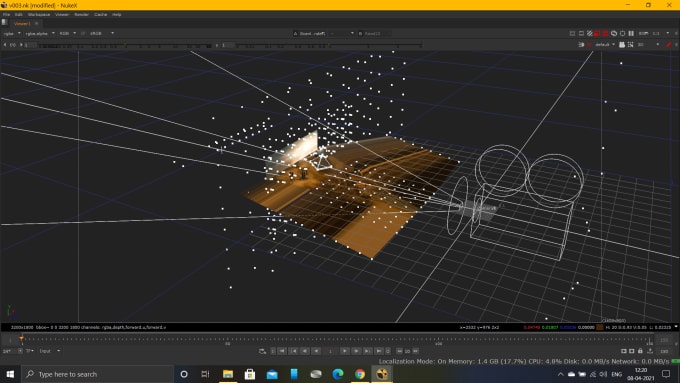
Task: Open Google Chrome from the taskbar
Action: pos(360,374)
